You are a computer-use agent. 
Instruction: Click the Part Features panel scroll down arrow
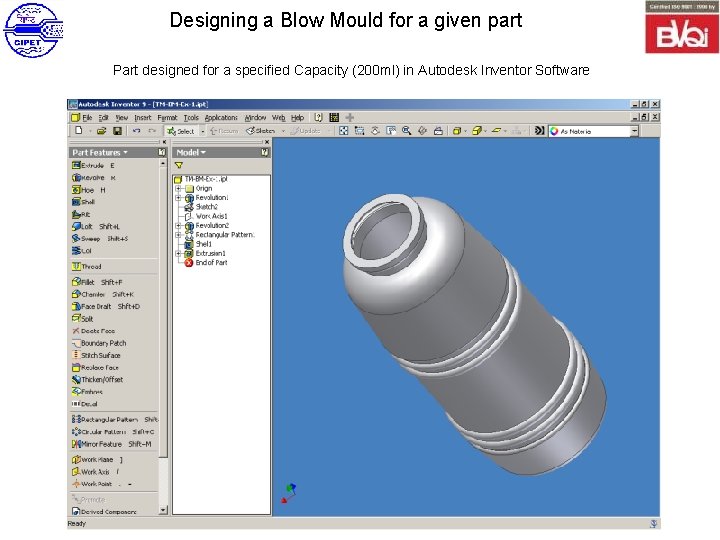point(163,510)
